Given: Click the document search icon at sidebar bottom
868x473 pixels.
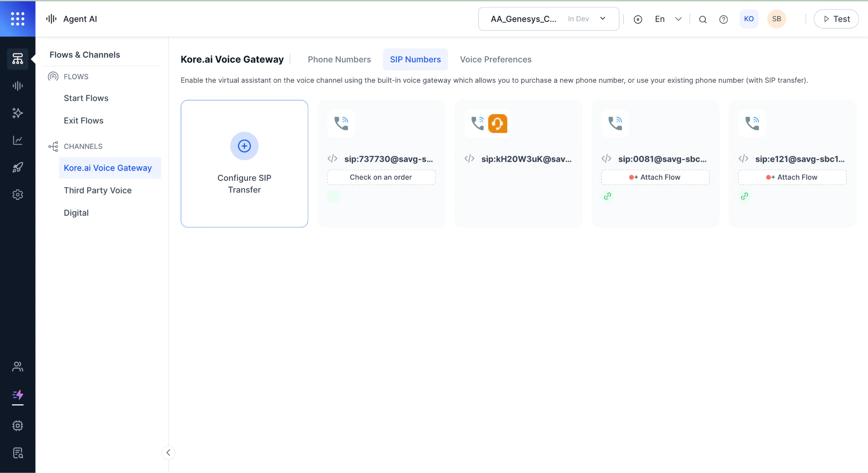Looking at the screenshot, I should coord(18,453).
